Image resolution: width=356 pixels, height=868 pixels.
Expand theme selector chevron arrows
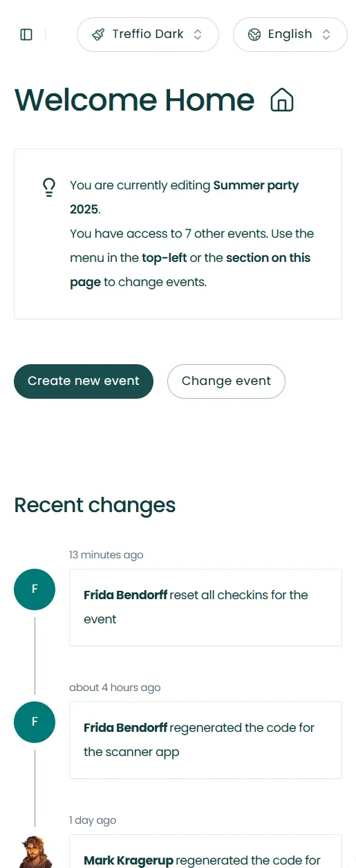click(198, 35)
